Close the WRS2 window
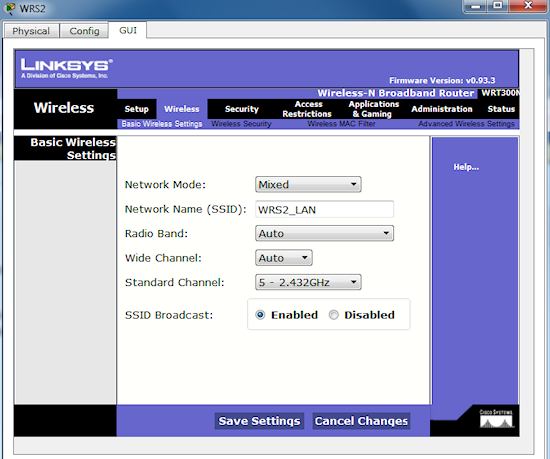 pyautogui.click(x=528, y=6)
